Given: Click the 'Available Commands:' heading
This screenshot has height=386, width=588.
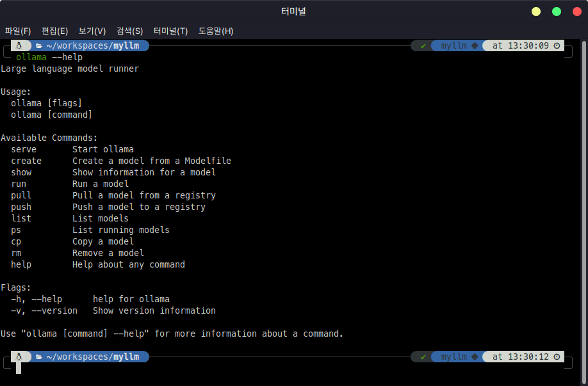Looking at the screenshot, I should (49, 138).
